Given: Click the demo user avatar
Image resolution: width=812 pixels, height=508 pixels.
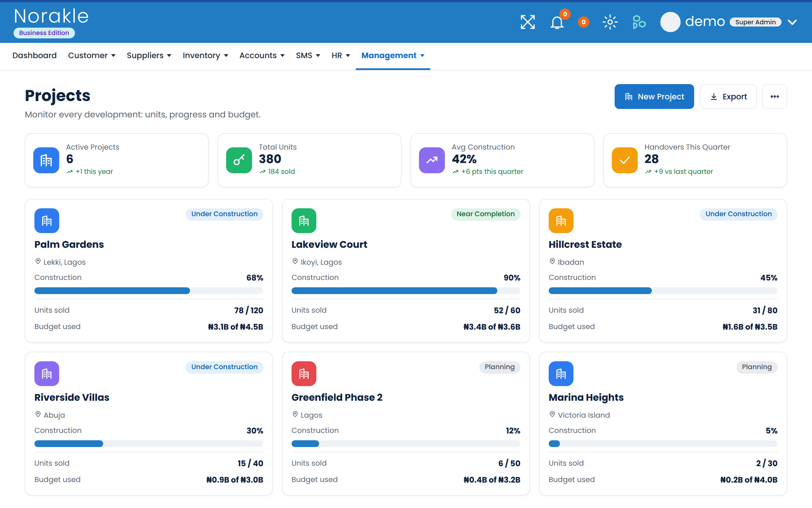Looking at the screenshot, I should pos(670,22).
